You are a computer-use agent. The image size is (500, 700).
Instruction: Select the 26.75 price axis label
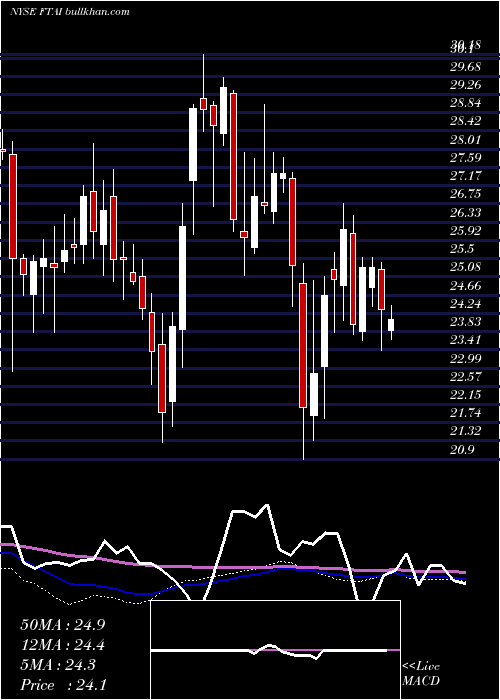pos(466,194)
